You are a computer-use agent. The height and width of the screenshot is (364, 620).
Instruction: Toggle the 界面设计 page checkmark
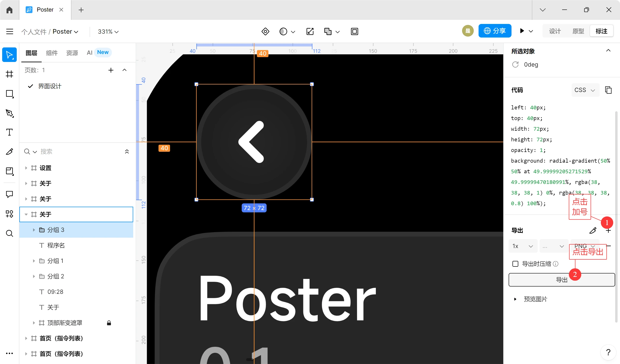click(31, 86)
